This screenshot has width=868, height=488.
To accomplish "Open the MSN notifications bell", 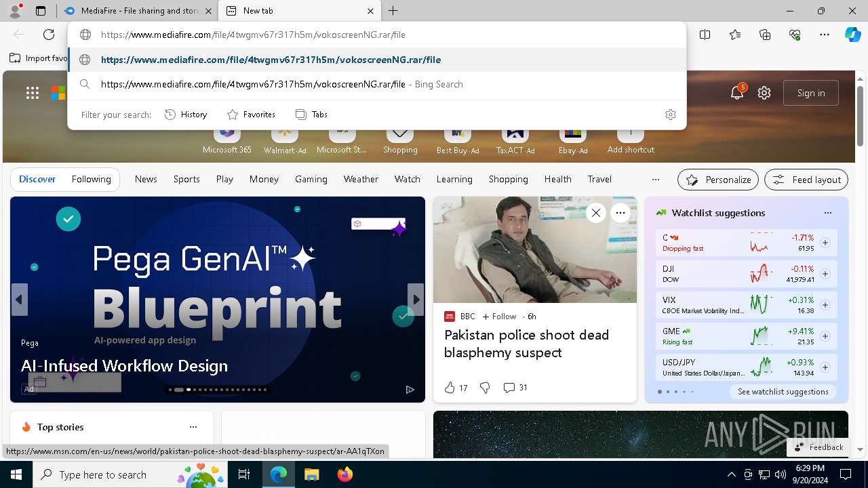I will [x=737, y=93].
